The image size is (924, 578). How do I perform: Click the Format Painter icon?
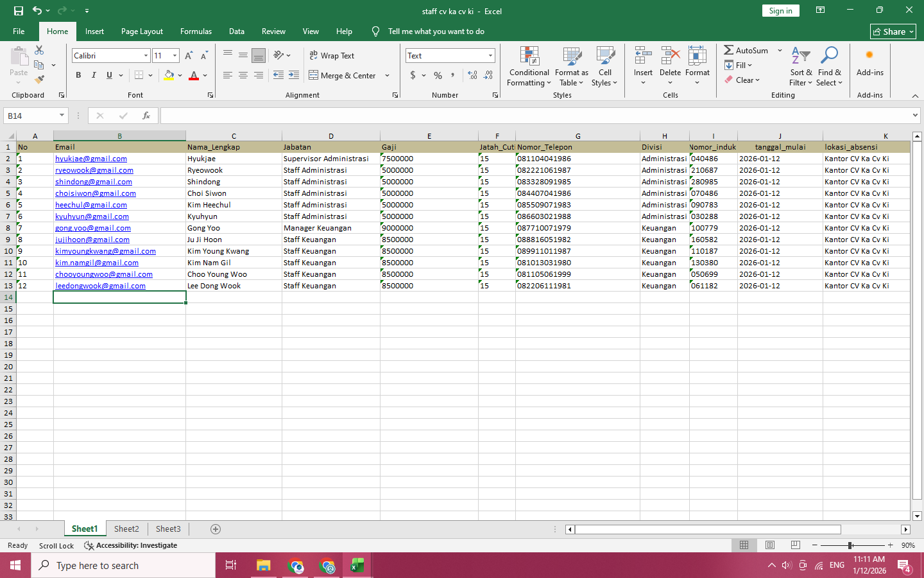point(39,80)
